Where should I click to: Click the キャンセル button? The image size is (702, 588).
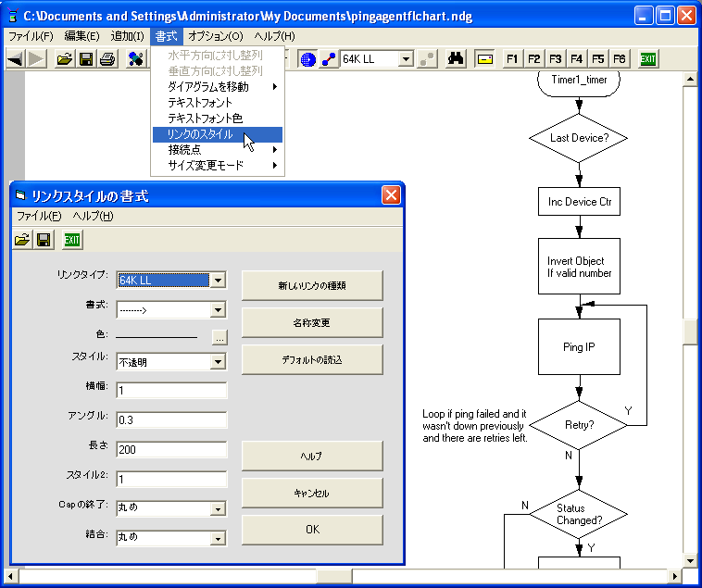(x=312, y=494)
